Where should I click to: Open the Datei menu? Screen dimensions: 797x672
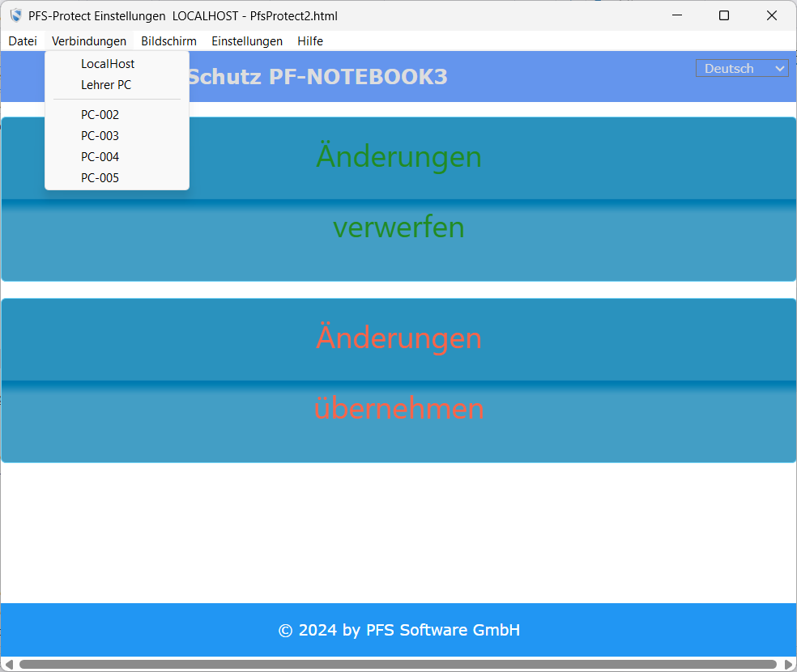23,41
